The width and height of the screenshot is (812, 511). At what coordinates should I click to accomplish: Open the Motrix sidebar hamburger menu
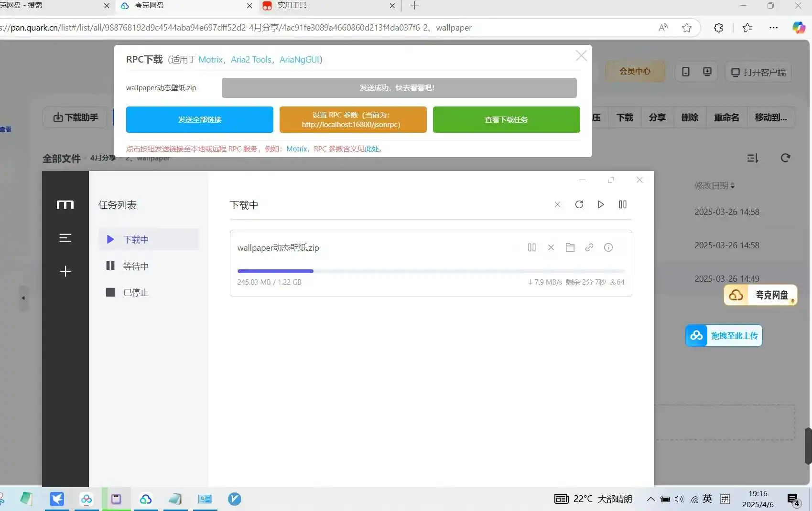click(x=65, y=238)
